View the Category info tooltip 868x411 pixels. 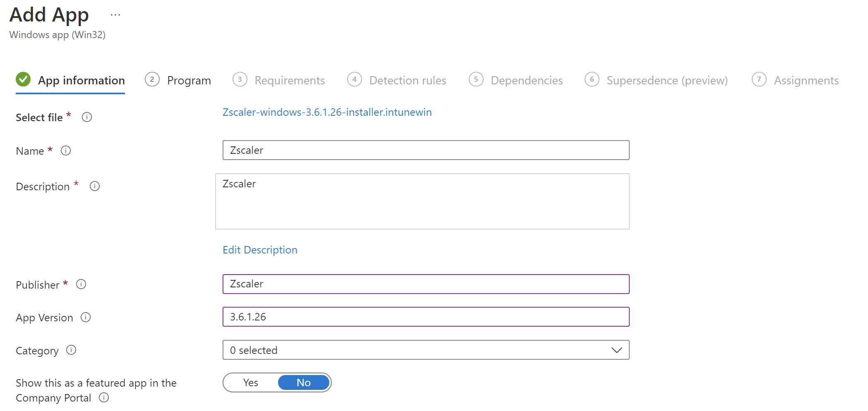click(x=71, y=351)
